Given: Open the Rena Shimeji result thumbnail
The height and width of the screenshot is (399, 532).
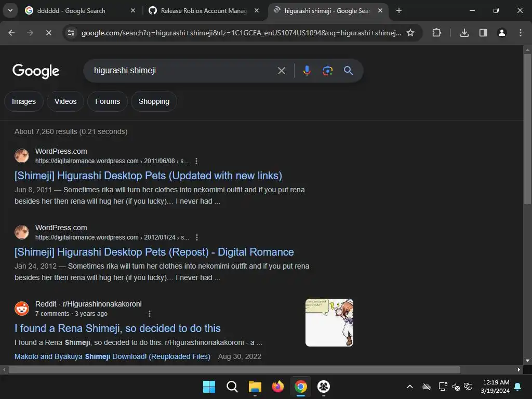Looking at the screenshot, I should pyautogui.click(x=329, y=323).
